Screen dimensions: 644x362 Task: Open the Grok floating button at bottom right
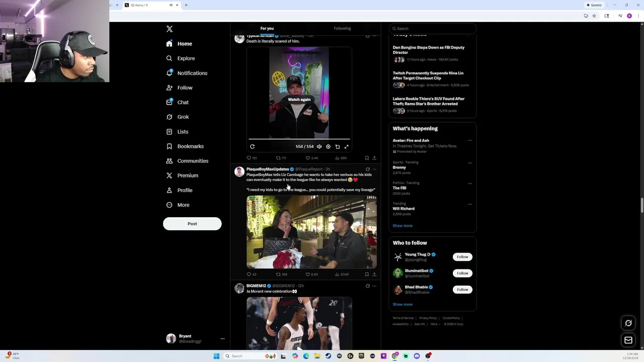click(x=628, y=323)
